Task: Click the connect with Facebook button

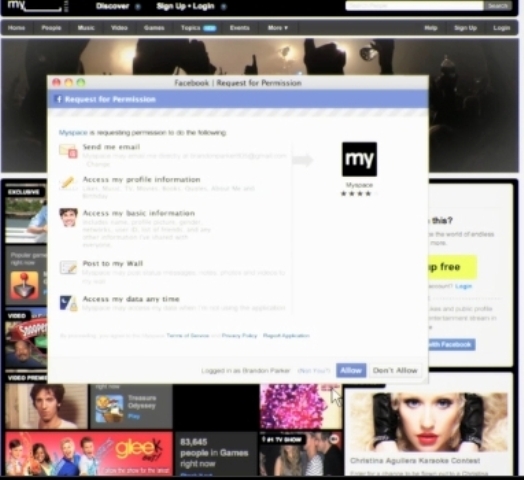Action: (x=451, y=344)
